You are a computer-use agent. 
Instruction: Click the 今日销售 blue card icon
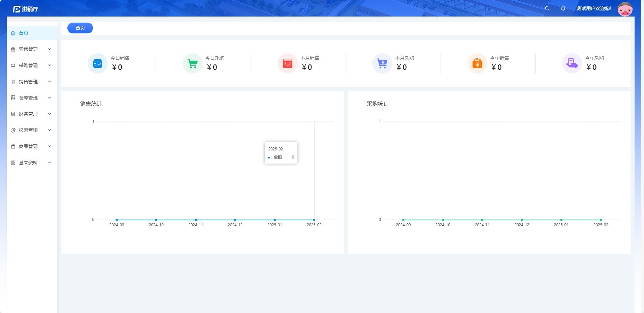(x=98, y=63)
